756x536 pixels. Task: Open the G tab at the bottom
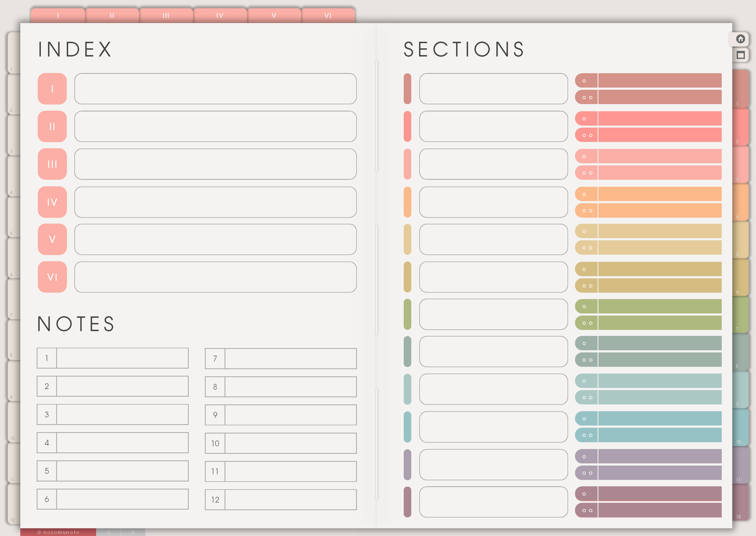109,532
